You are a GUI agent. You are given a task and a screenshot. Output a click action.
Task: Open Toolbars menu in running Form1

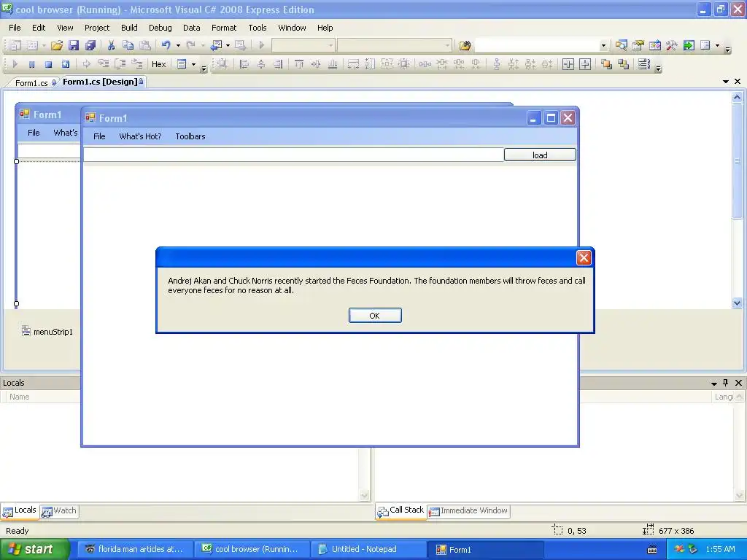click(x=190, y=136)
